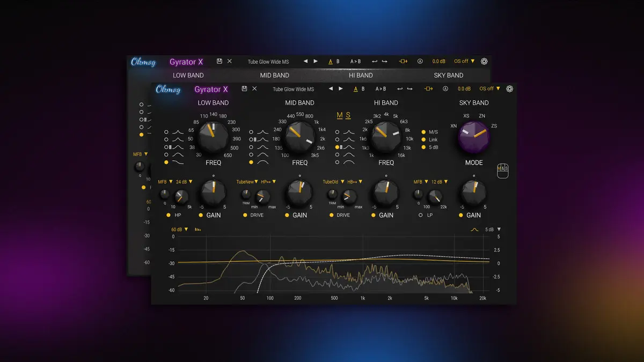Click the M&S mouse icon under MODE
644x362 pixels.
(502, 171)
